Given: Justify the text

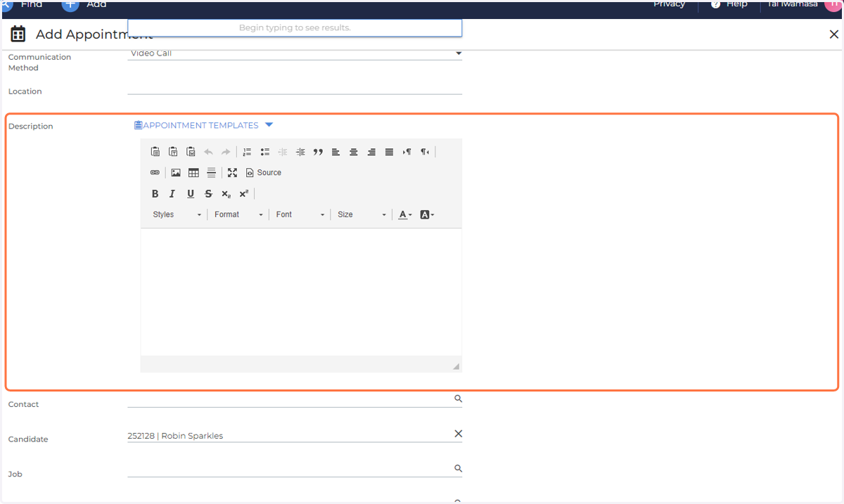Looking at the screenshot, I should click(x=389, y=152).
